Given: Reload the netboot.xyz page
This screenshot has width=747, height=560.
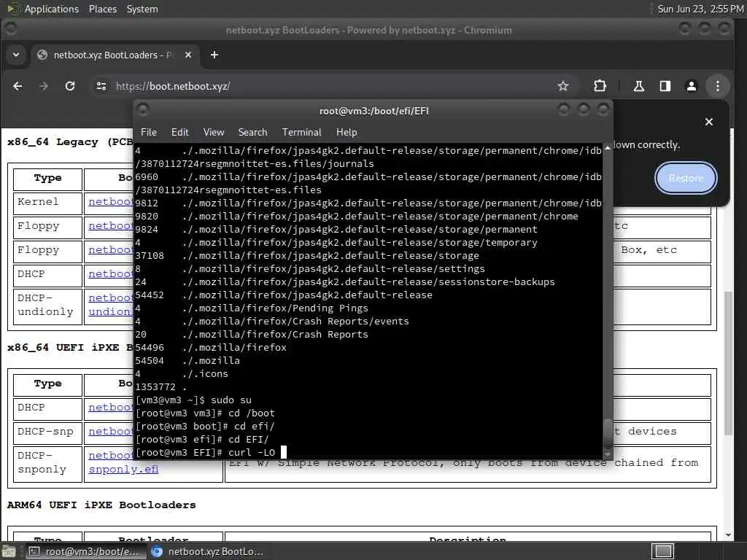Looking at the screenshot, I should tap(70, 86).
